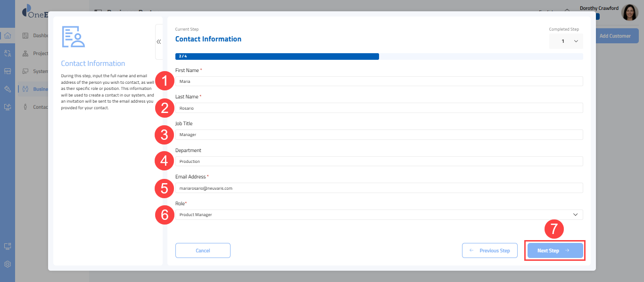Click the storefront icon in left rail
Screen dimensions: 644x282
pyautogui.click(x=8, y=71)
